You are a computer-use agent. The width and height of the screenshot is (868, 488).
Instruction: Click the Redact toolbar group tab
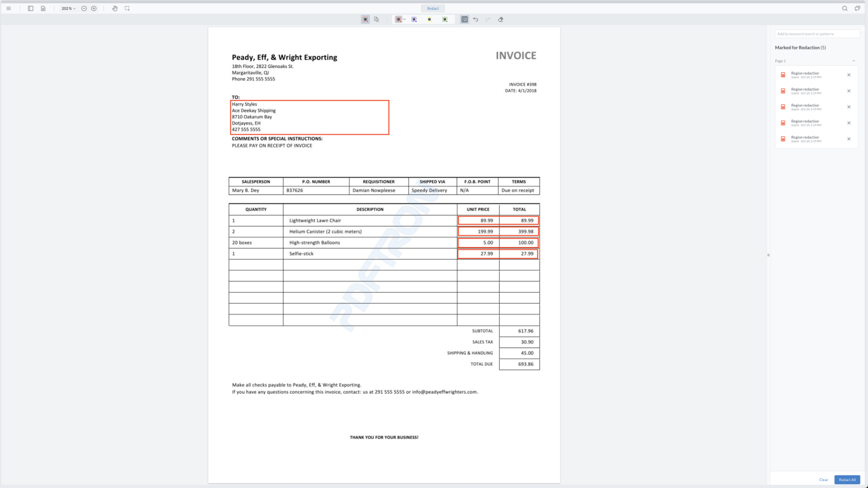pyautogui.click(x=433, y=8)
